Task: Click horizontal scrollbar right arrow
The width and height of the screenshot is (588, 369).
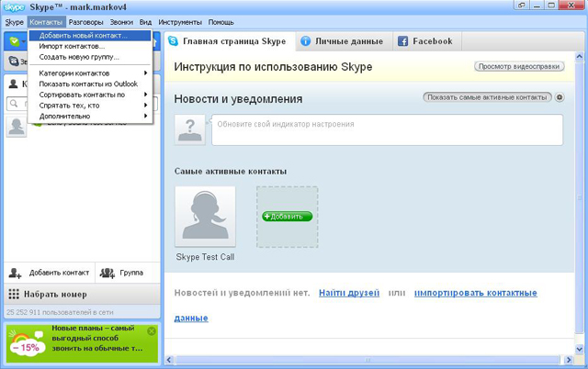Action: [569, 360]
